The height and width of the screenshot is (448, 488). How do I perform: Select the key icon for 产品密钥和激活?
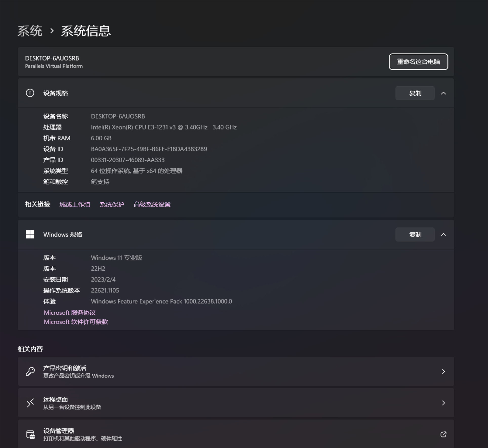30,371
